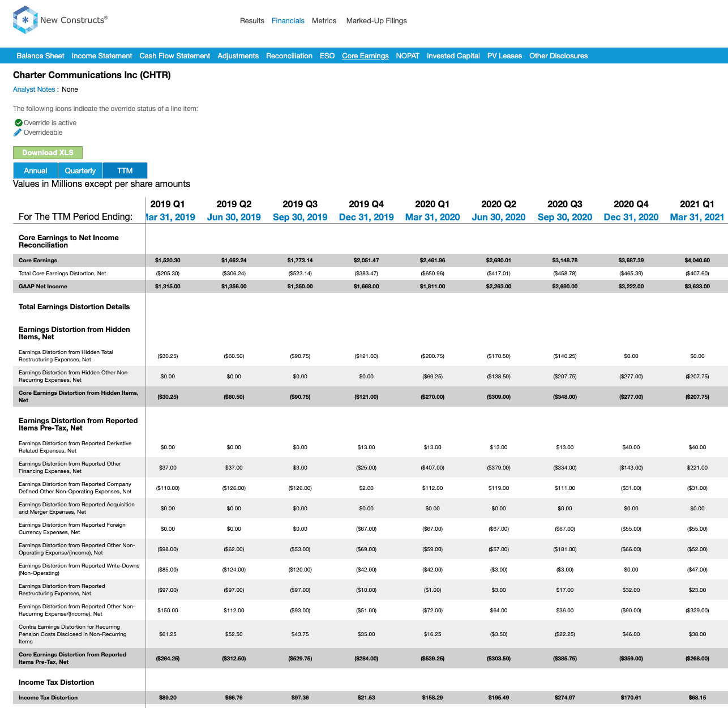Click Reported Derivative Related Expenses row label
Screen dimensions: 728x708
point(75,447)
